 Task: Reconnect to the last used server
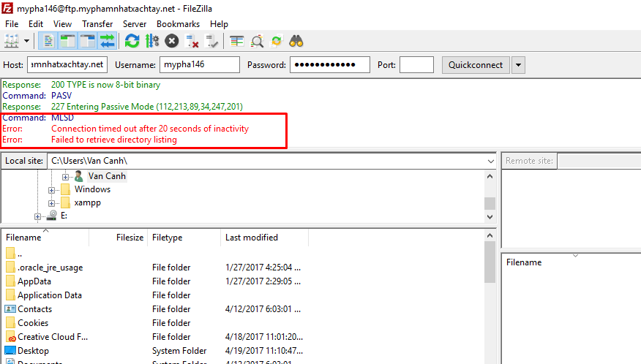pyautogui.click(x=212, y=41)
